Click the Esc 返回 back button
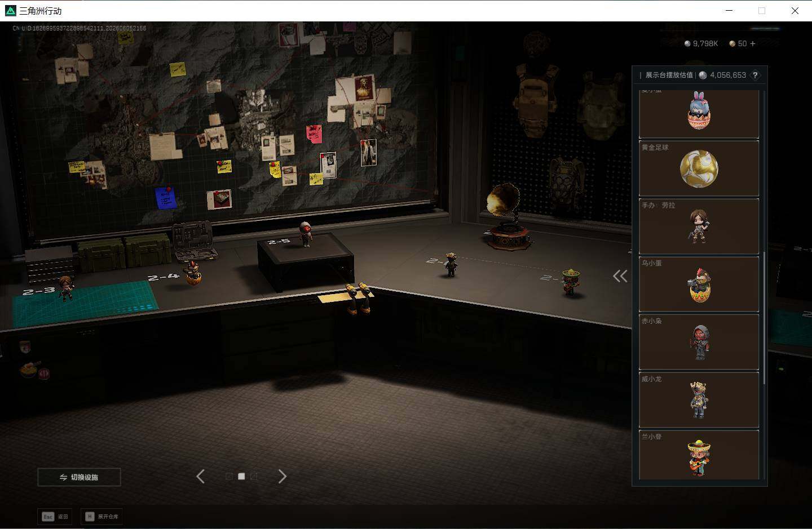The height and width of the screenshot is (529, 812). point(55,517)
